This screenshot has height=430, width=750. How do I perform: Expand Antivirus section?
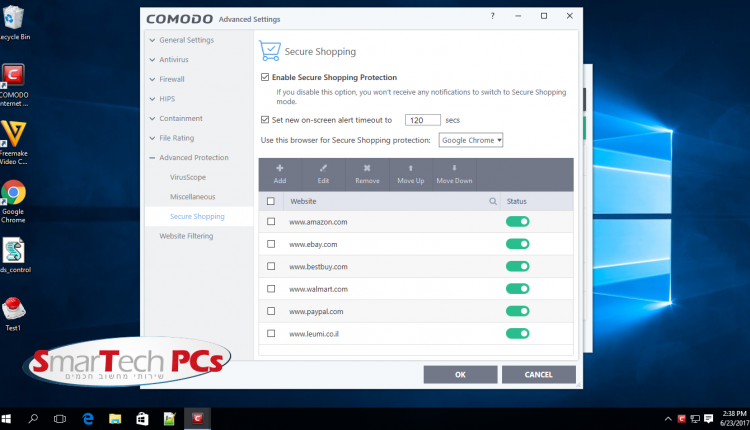click(x=169, y=60)
